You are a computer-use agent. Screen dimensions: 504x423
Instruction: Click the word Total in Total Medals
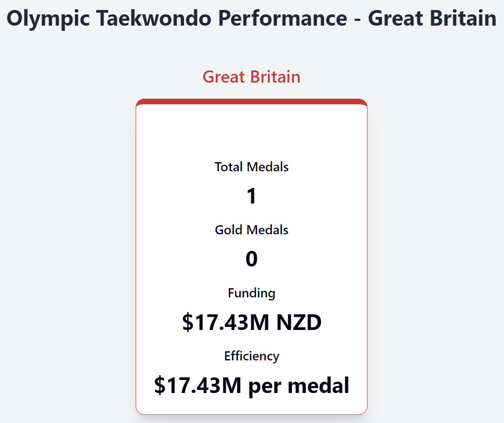229,167
